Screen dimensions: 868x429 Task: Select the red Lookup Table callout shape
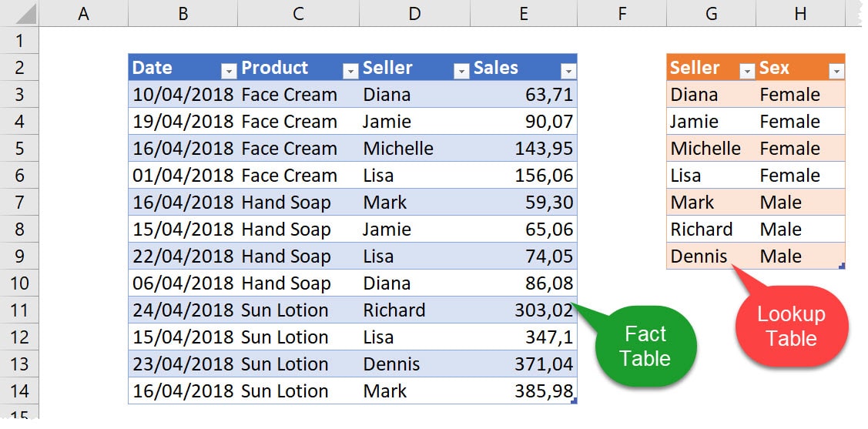pyautogui.click(x=791, y=327)
